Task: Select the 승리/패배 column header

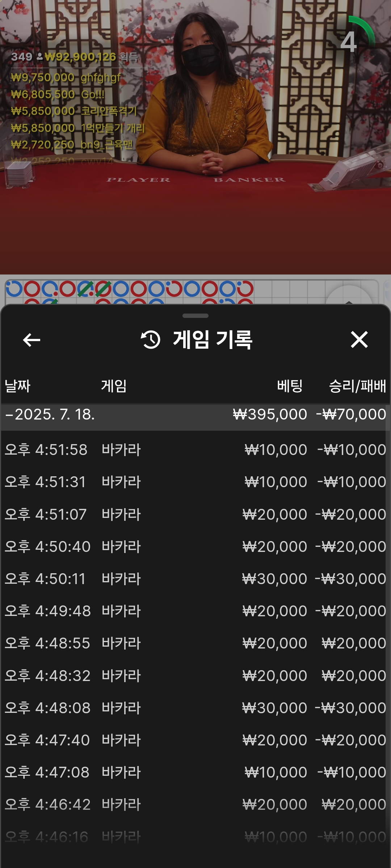Action: (x=357, y=386)
